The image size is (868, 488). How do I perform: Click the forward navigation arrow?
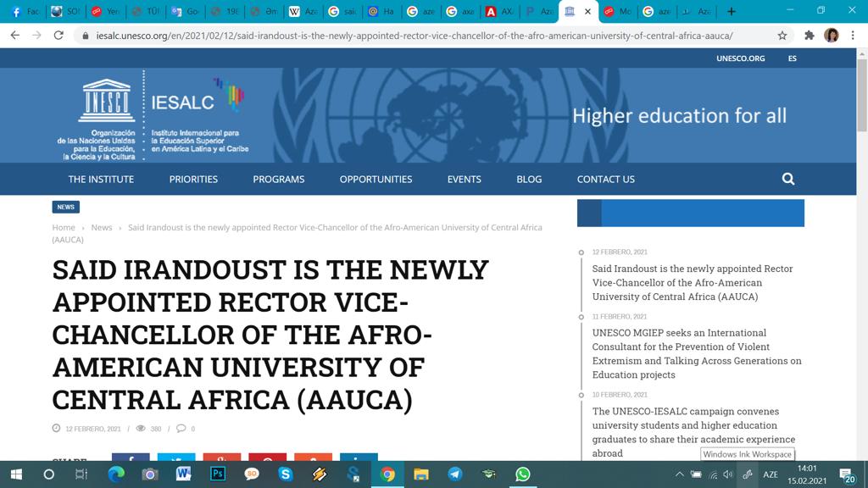point(36,36)
